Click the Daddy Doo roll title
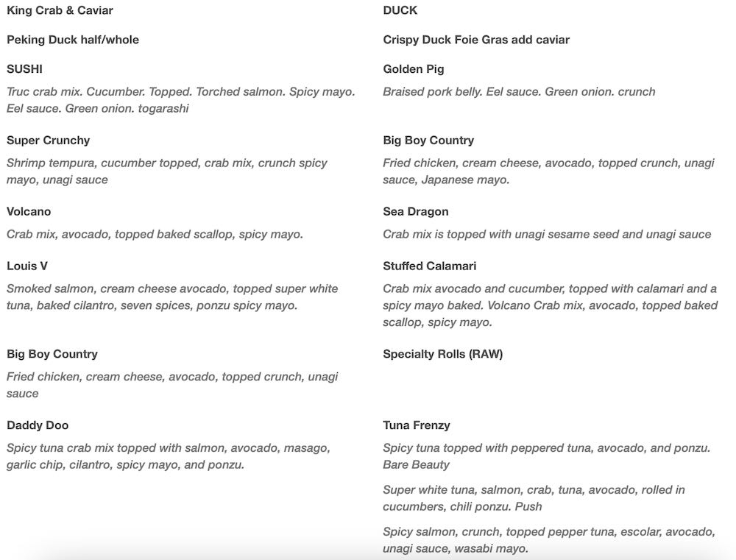 38,425
